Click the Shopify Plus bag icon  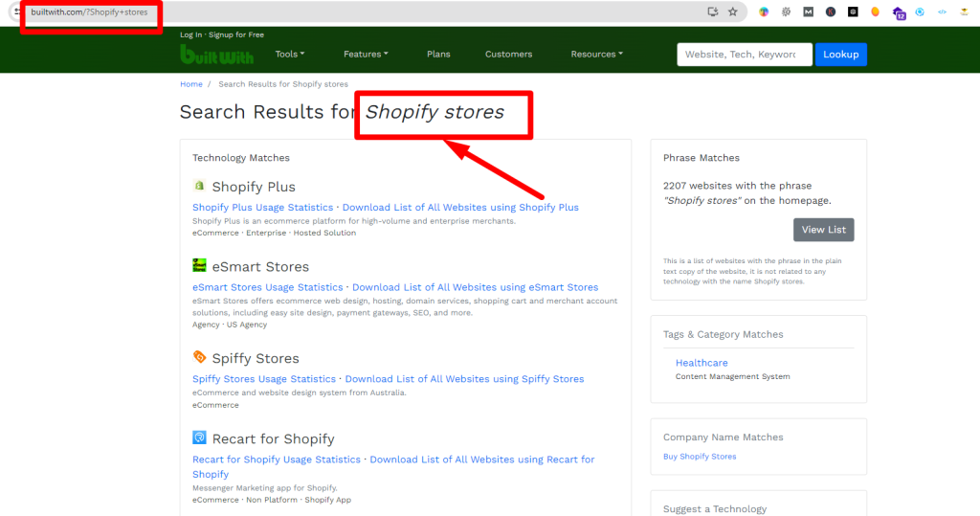click(199, 186)
